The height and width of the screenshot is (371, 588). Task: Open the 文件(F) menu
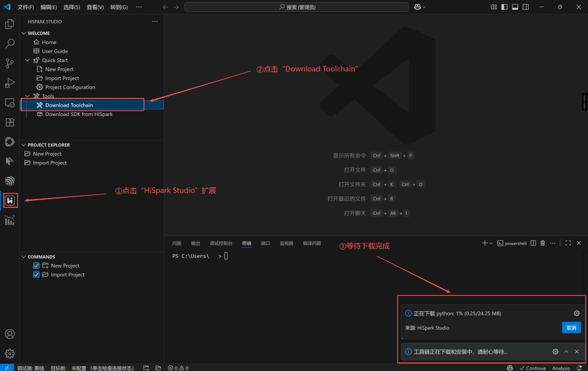click(26, 7)
